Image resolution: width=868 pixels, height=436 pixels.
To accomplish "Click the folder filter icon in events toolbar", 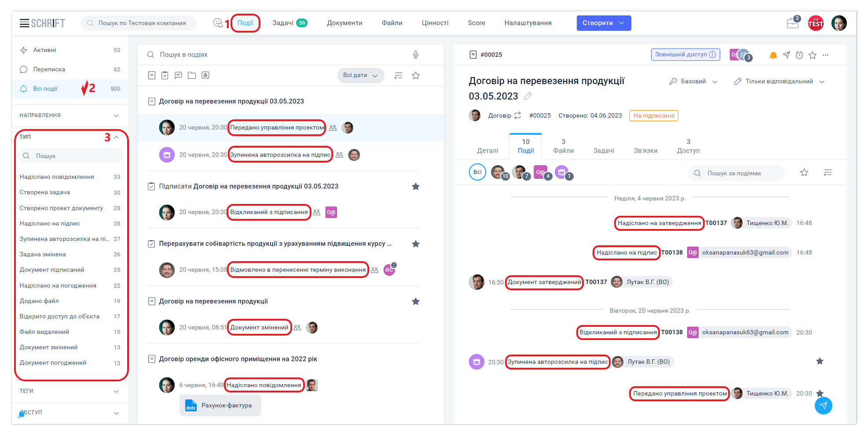I will tap(192, 75).
